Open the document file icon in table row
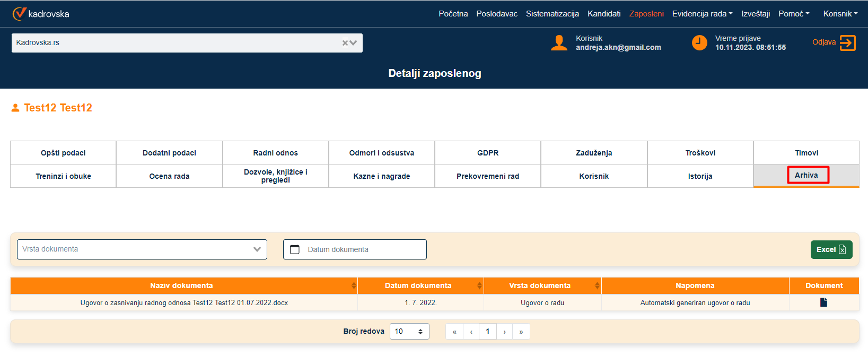Image resolution: width=868 pixels, height=355 pixels. coord(823,302)
